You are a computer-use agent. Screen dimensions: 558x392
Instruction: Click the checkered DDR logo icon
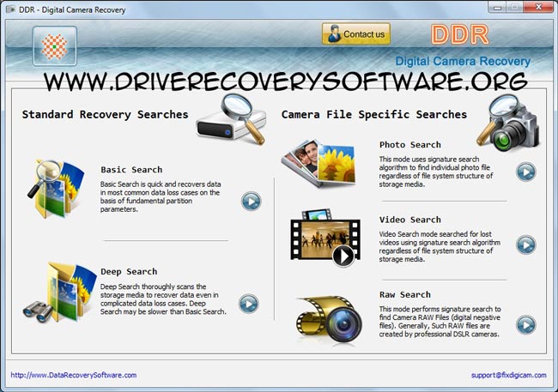55,45
